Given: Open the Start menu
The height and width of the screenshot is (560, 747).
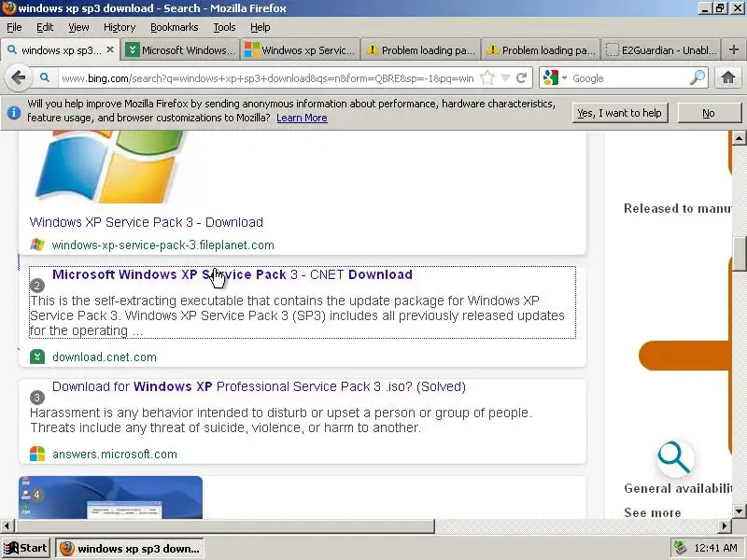Looking at the screenshot, I should pos(26,548).
